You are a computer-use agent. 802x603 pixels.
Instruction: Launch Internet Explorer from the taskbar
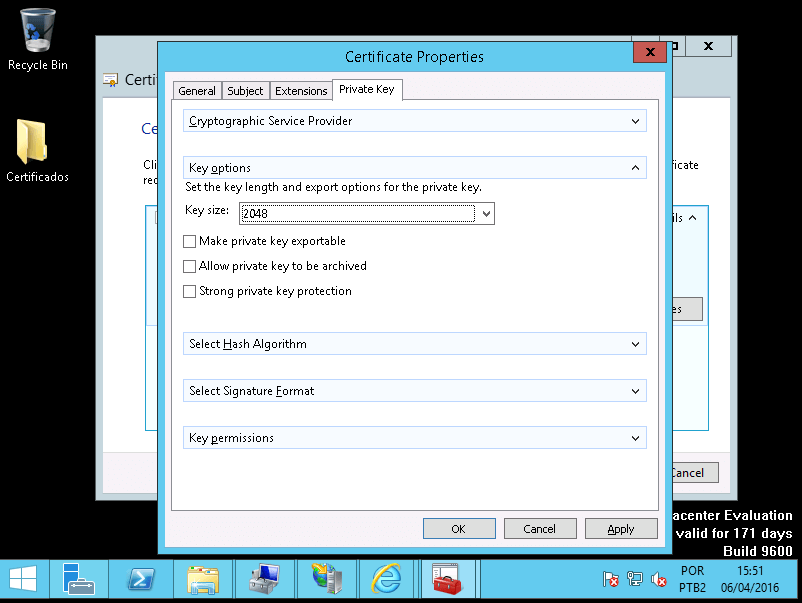pyautogui.click(x=387, y=579)
